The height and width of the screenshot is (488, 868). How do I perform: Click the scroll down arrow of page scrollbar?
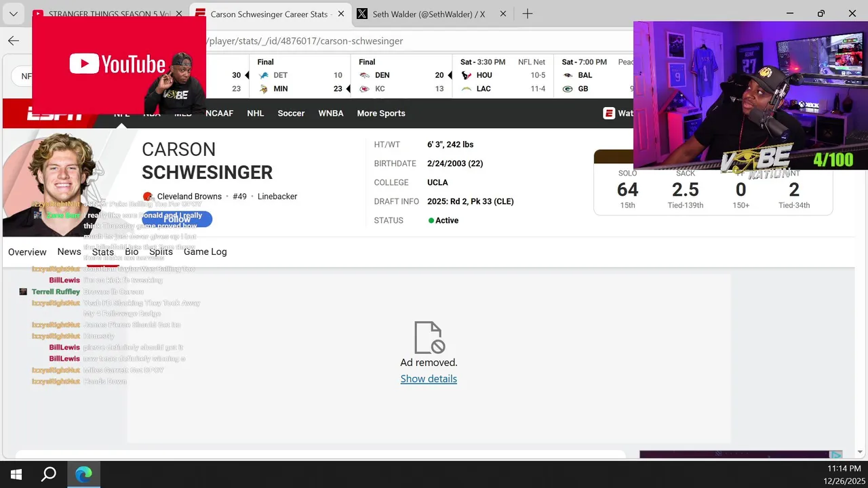tap(861, 452)
